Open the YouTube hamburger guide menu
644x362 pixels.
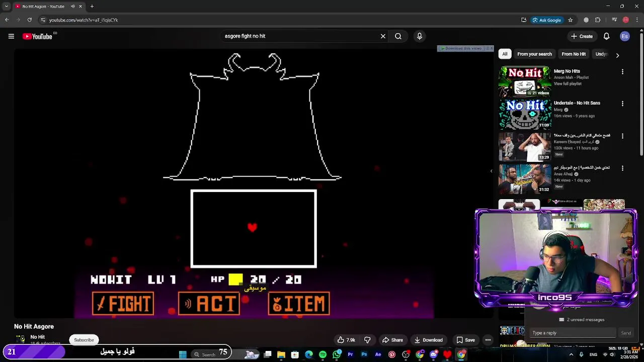pyautogui.click(x=11, y=36)
